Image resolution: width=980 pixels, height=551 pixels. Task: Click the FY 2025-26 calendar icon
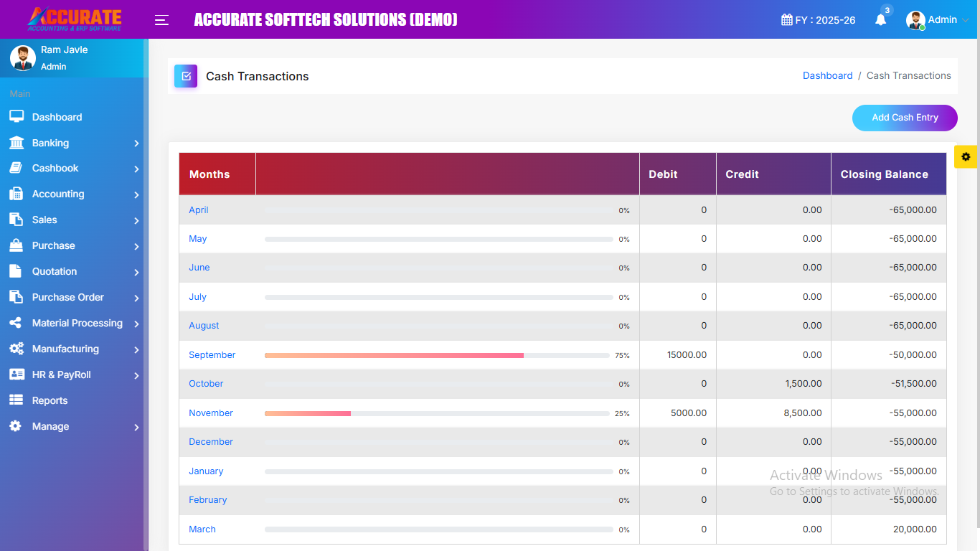787,20
